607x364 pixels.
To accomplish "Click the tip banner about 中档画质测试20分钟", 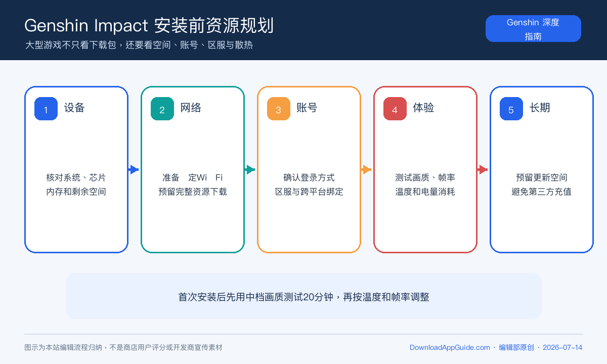I will tap(303, 296).
